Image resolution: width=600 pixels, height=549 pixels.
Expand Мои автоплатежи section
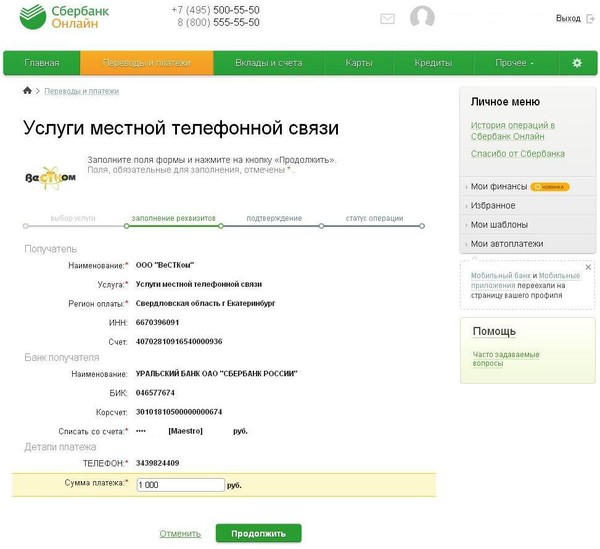(507, 244)
